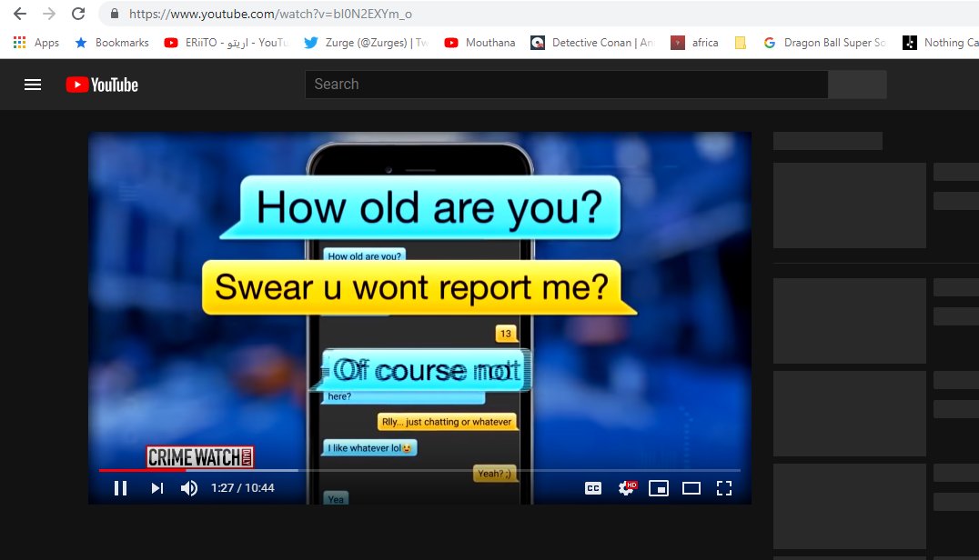Go back with the browser back arrow

tap(20, 14)
